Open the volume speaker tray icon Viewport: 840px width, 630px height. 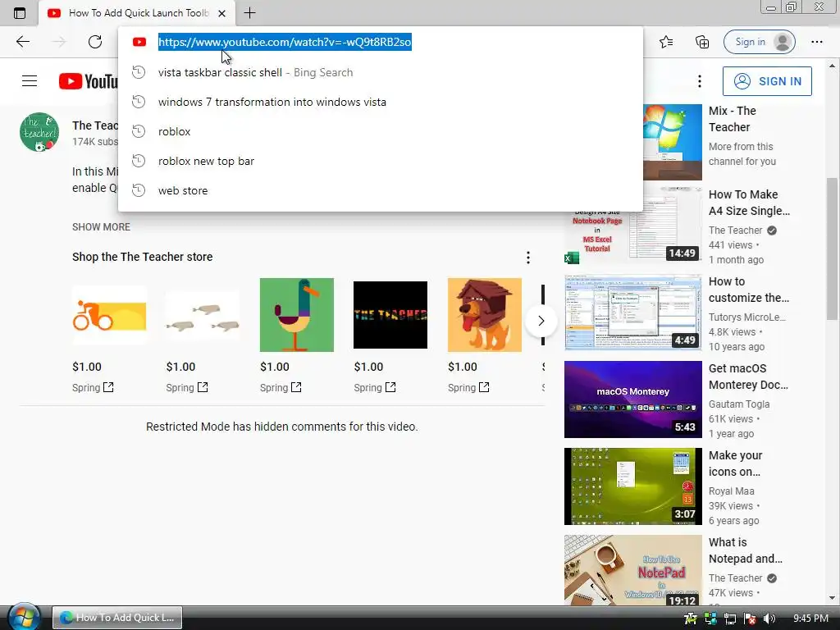769,619
